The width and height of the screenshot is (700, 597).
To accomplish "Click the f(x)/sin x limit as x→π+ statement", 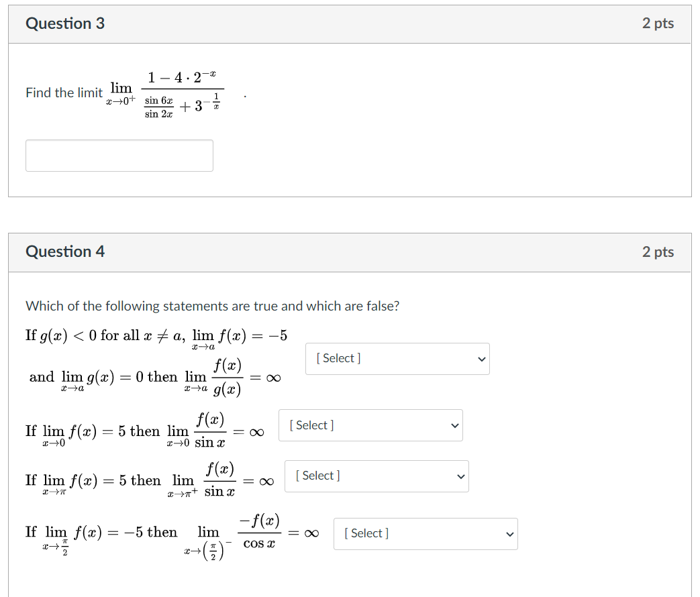I will point(150,480).
